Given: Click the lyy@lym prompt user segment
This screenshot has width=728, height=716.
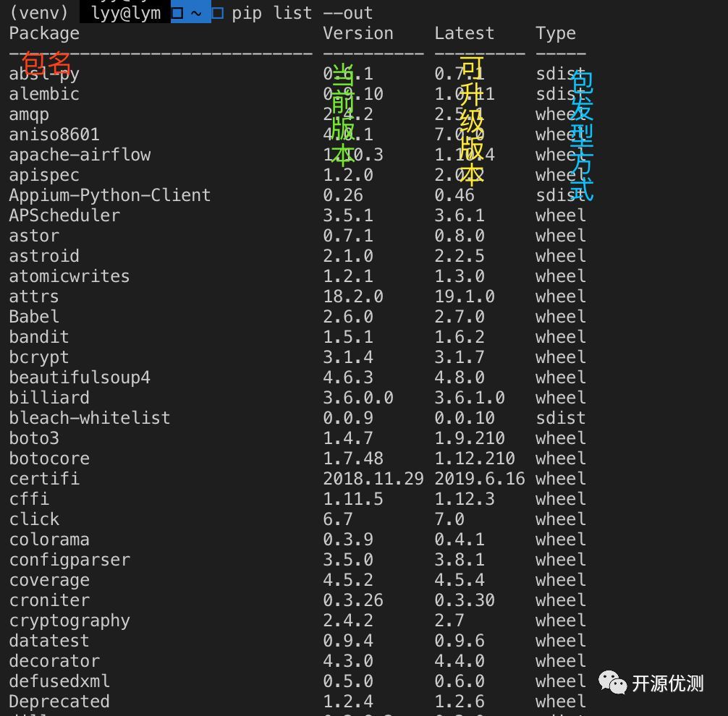Looking at the screenshot, I should tap(125, 13).
